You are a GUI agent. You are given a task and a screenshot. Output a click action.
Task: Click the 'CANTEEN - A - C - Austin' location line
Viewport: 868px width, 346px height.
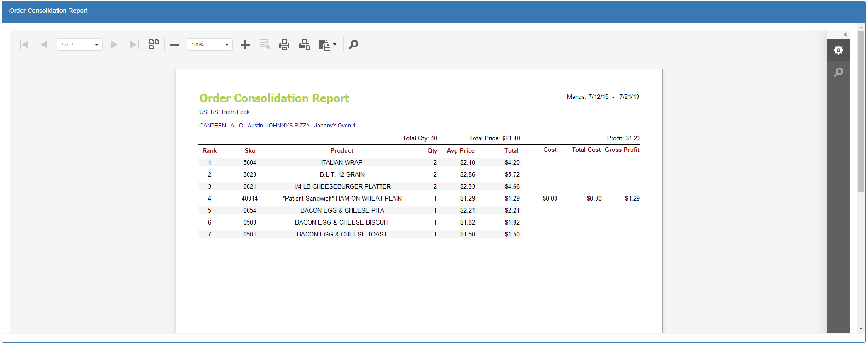277,126
